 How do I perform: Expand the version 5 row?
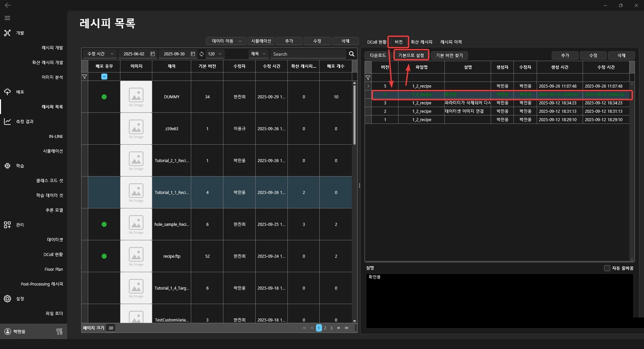[x=368, y=86]
